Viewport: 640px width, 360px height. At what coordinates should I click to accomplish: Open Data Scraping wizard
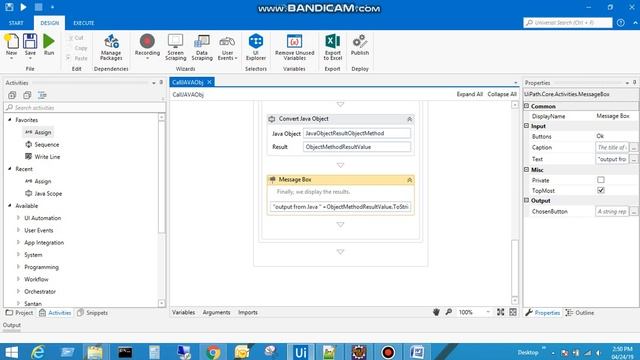pos(202,47)
